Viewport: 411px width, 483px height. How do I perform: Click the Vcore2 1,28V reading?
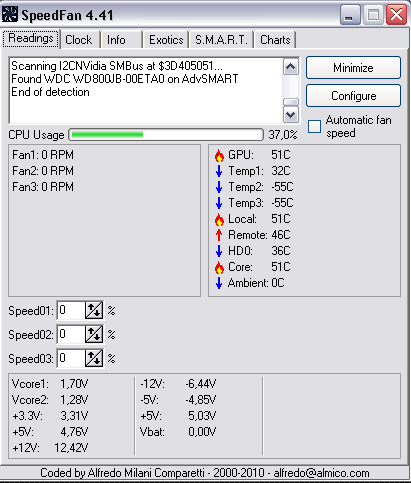[50, 400]
